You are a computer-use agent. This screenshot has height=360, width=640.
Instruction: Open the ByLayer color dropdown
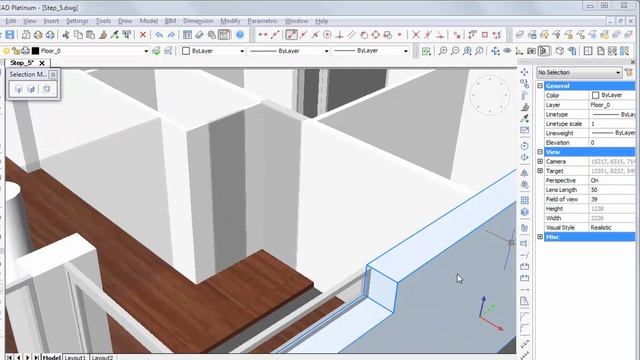click(x=242, y=51)
